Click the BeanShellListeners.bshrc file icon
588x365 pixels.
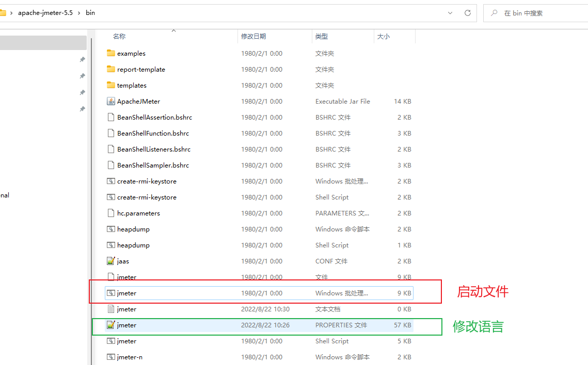(x=110, y=149)
